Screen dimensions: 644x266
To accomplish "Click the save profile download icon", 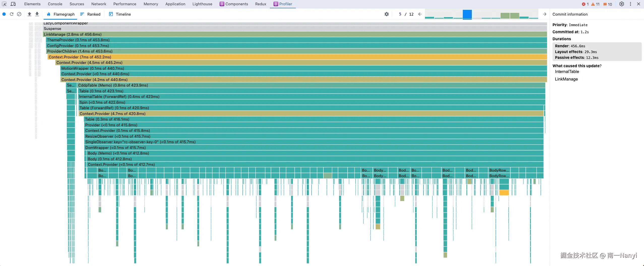I will click(37, 14).
